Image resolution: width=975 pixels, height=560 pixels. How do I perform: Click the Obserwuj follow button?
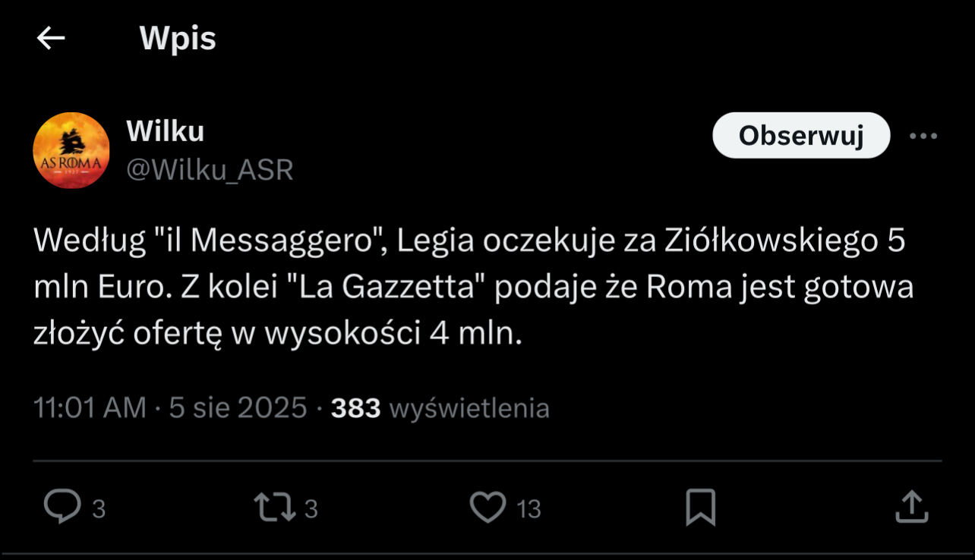tap(800, 136)
